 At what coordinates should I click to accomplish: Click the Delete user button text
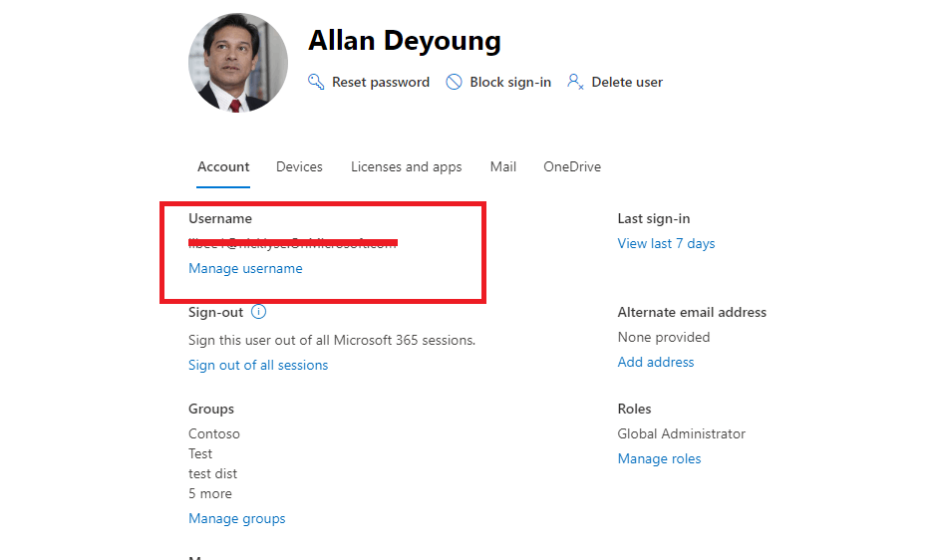tap(627, 83)
